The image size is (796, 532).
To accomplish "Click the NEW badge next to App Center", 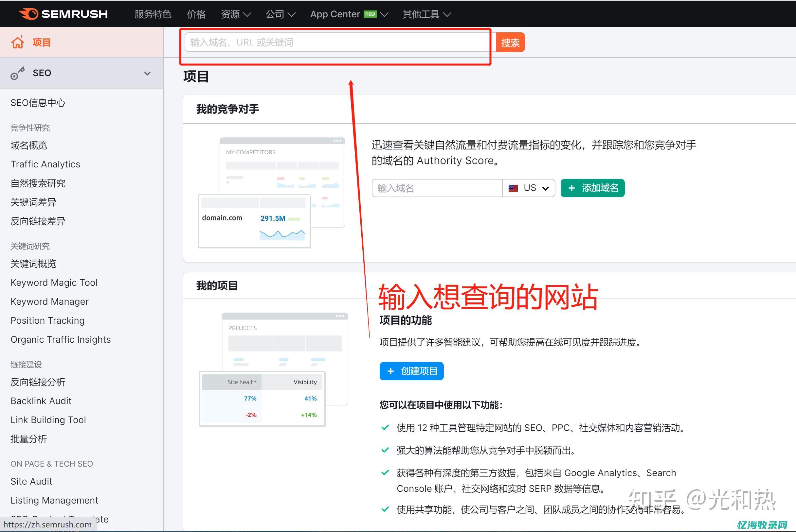I will tap(370, 14).
